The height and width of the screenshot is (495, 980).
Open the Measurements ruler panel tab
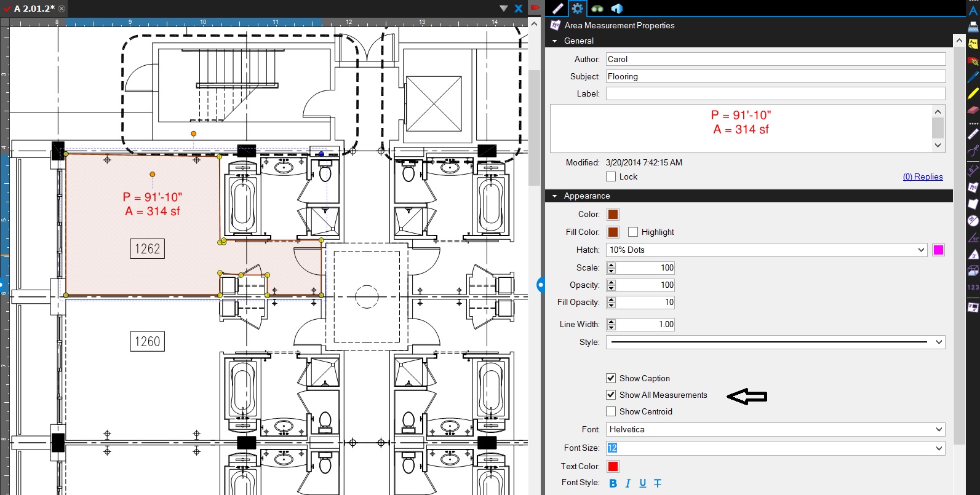(557, 9)
